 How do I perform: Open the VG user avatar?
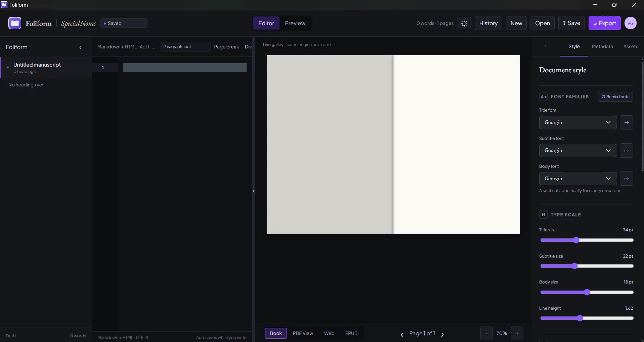click(x=630, y=23)
